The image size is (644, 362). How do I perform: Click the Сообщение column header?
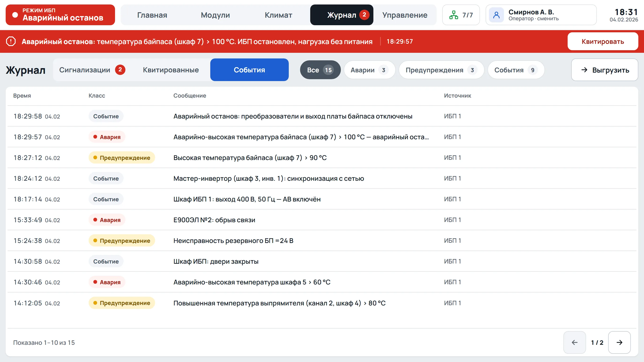point(190,95)
